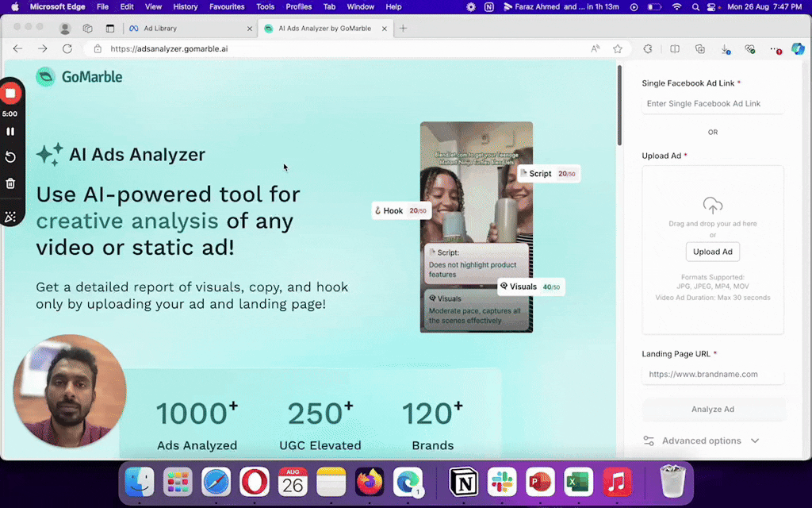Screen dimensions: 812x508
Task: Open Finder from the Dock
Action: (140, 482)
